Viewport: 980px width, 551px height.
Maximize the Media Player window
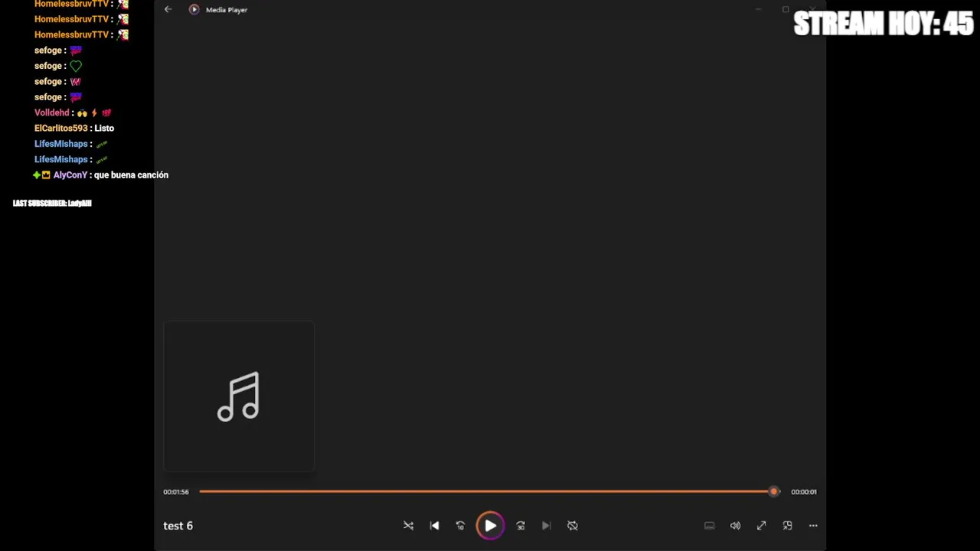click(786, 9)
